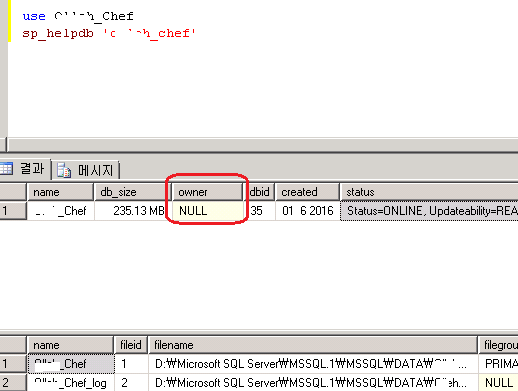Select the name column header in top grid

[60, 192]
